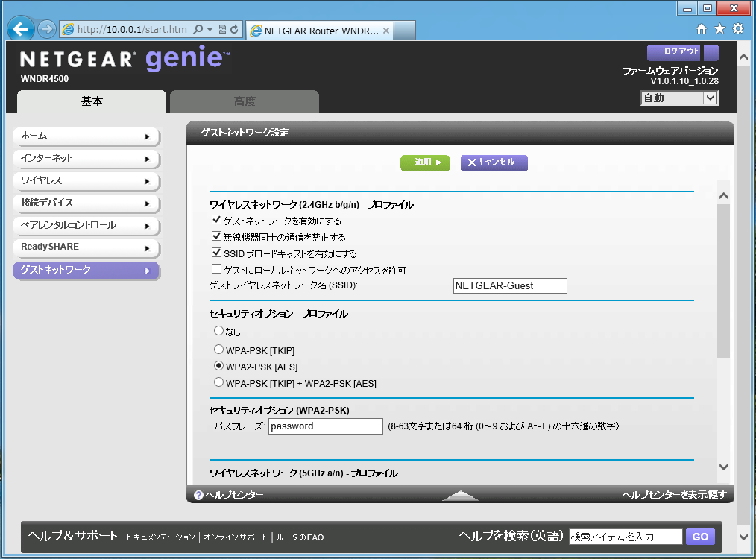
Task: Click the browser forward arrow button
Action: pos(47,29)
